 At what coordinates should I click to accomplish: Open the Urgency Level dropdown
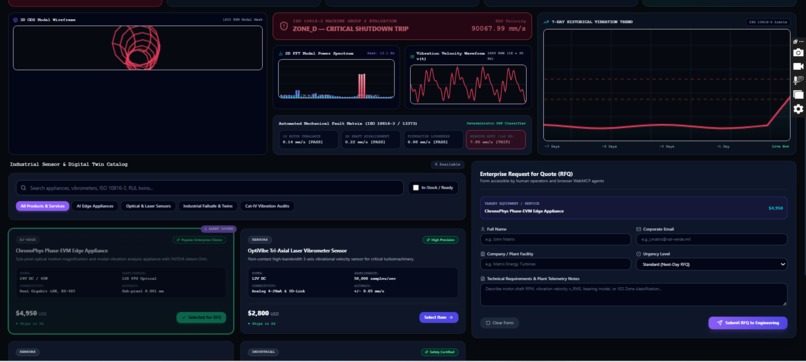[711, 264]
